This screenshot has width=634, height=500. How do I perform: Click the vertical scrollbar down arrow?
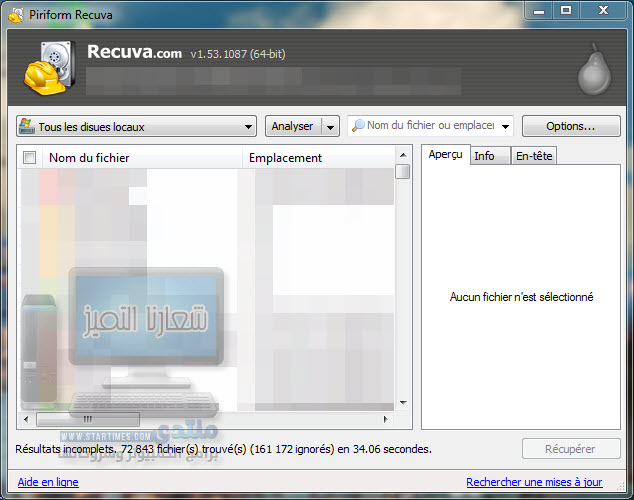[x=403, y=402]
